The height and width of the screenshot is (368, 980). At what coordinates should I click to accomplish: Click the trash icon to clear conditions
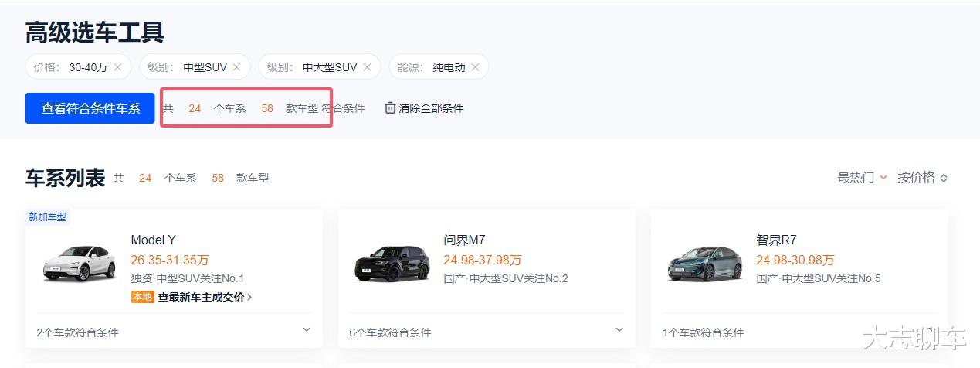tap(390, 108)
